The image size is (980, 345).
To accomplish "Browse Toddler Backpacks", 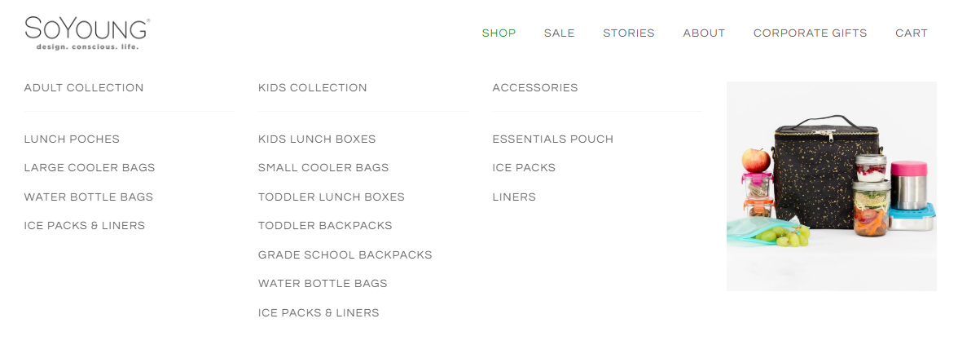I will (325, 226).
